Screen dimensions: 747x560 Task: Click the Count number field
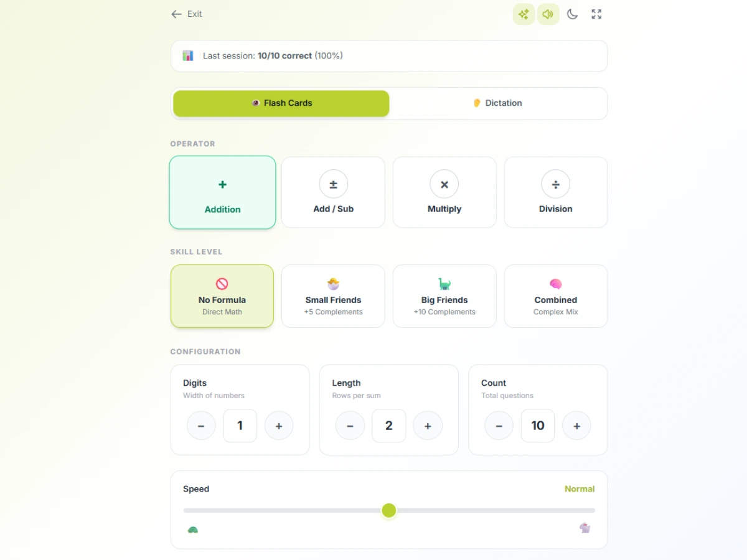click(x=537, y=426)
